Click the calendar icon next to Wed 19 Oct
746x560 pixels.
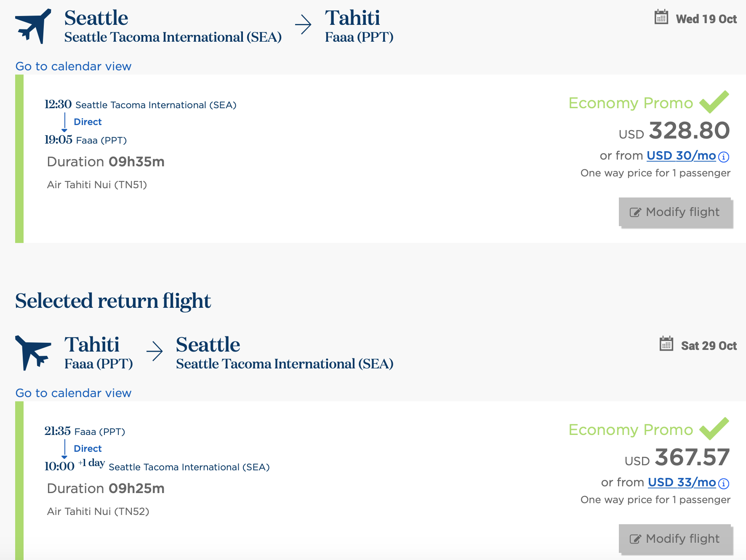click(661, 18)
